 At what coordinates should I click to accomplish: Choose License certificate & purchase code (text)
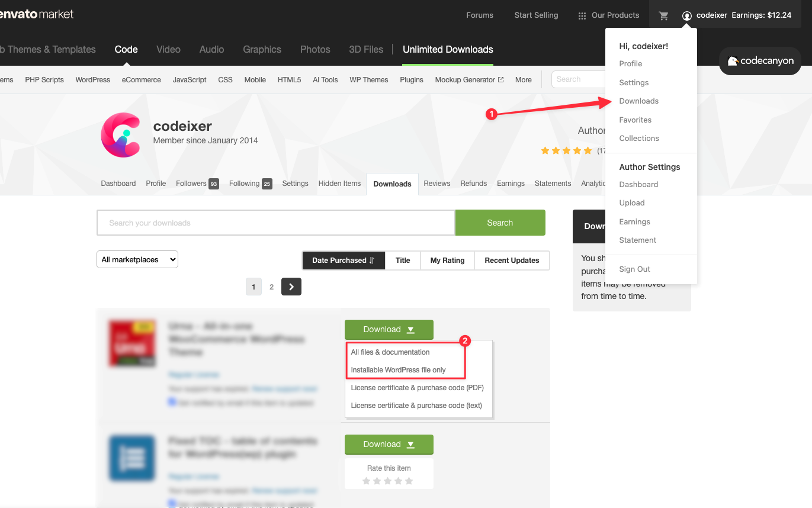(x=416, y=406)
